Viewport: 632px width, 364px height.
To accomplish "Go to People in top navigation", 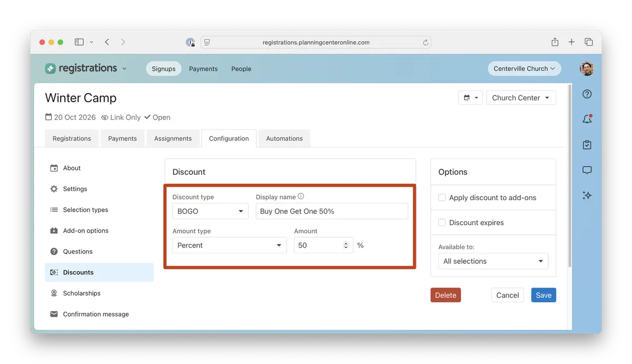I will tap(241, 69).
